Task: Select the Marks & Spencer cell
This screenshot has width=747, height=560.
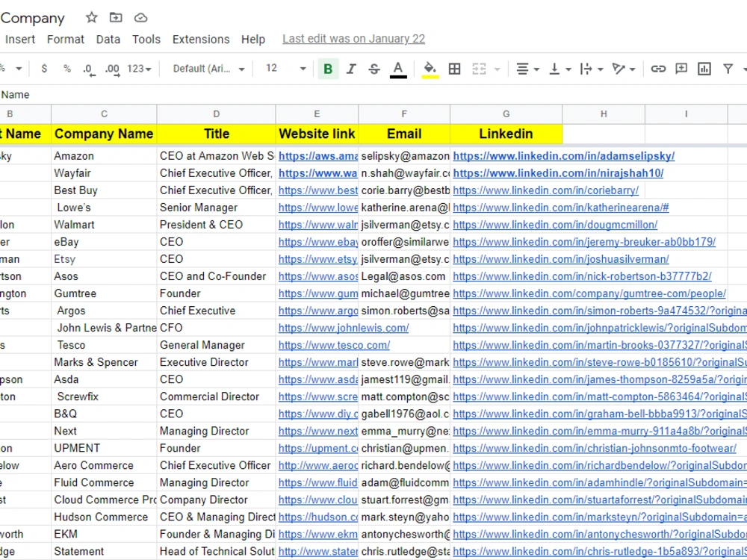Action: tap(104, 362)
